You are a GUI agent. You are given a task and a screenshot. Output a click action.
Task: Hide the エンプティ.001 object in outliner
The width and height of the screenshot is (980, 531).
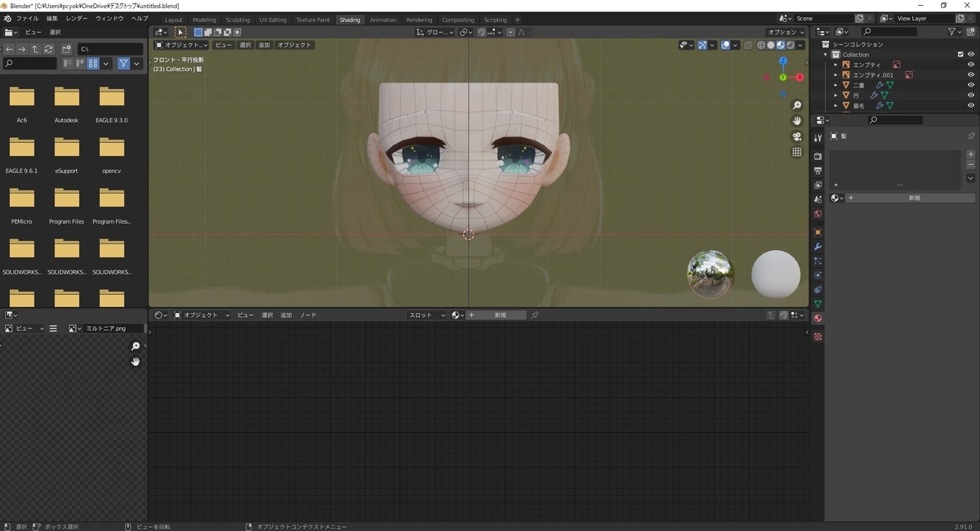971,75
